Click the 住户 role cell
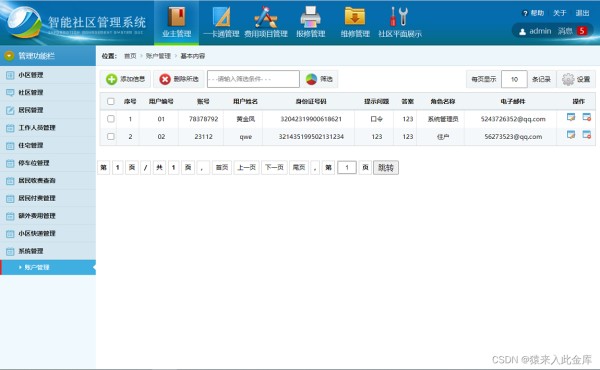 (x=443, y=137)
